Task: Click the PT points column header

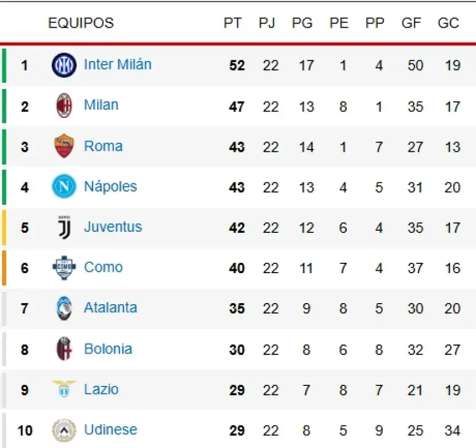Action: click(233, 23)
